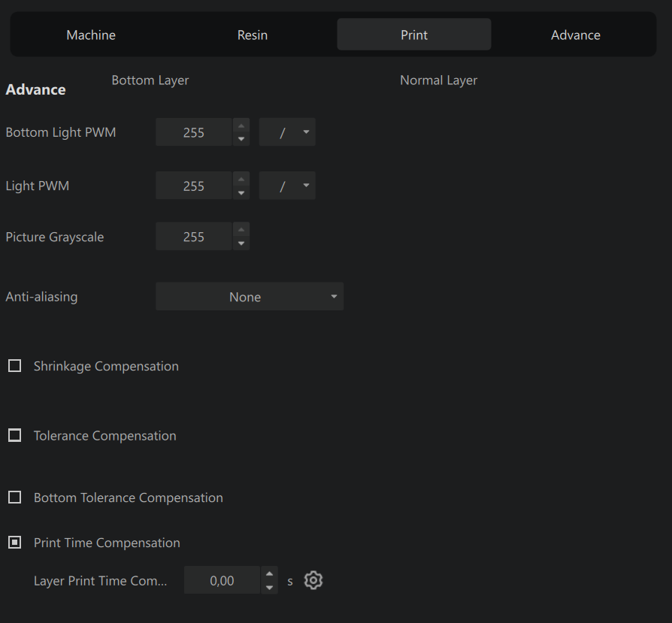This screenshot has height=623, width=672.
Task: Increase Bottom Light PWM value
Action: point(241,126)
